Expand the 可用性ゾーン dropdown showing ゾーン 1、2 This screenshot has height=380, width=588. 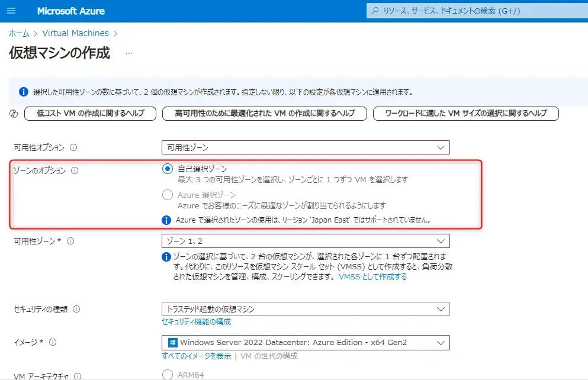[305, 241]
